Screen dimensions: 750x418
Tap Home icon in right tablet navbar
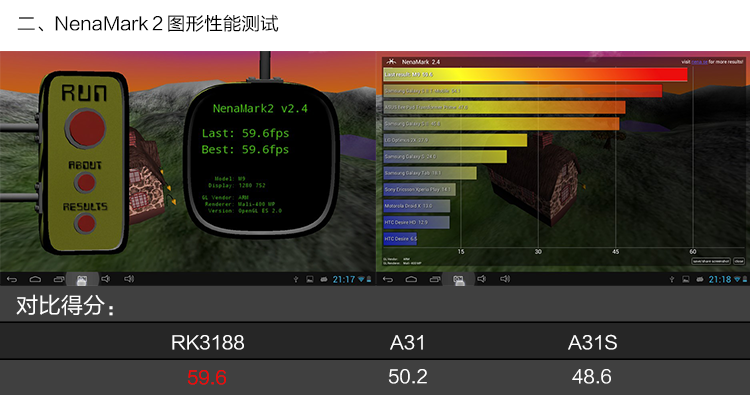pyautogui.click(x=411, y=279)
